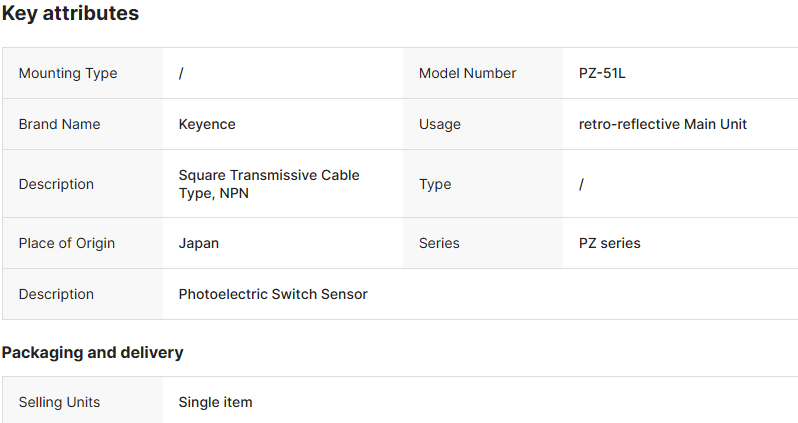798x423 pixels.
Task: Click the Mounting Type label
Action: point(68,73)
